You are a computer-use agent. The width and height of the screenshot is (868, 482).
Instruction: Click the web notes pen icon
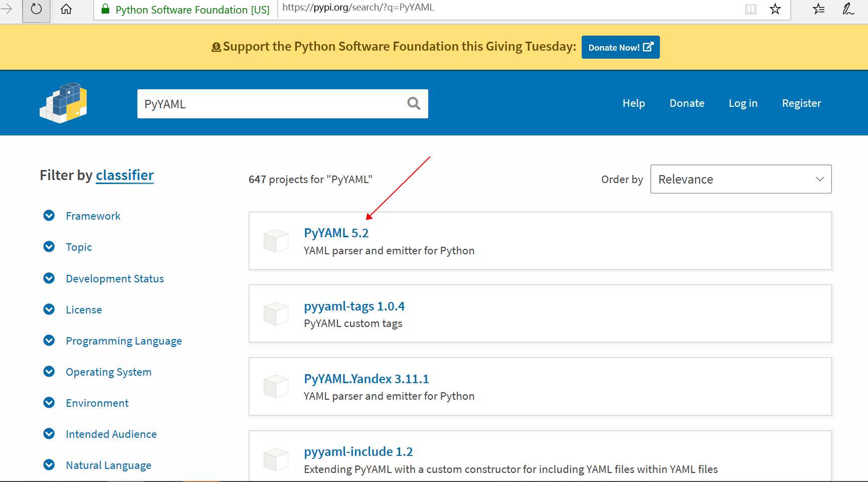point(848,9)
